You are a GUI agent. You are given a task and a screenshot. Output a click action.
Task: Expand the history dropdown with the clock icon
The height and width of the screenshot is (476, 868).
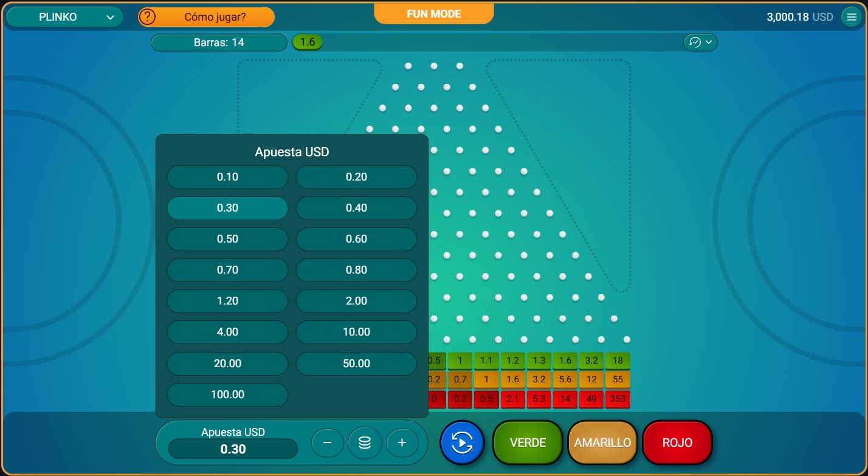(701, 42)
